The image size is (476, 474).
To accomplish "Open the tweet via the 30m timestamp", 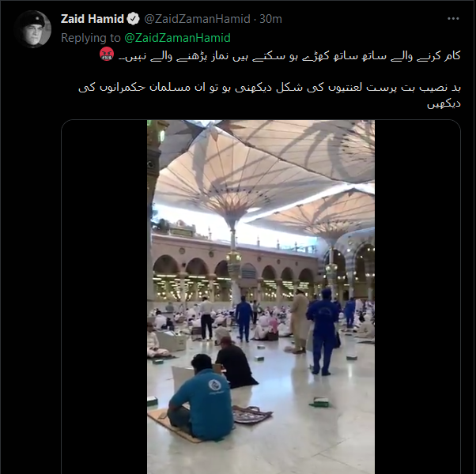I will tap(270, 19).
